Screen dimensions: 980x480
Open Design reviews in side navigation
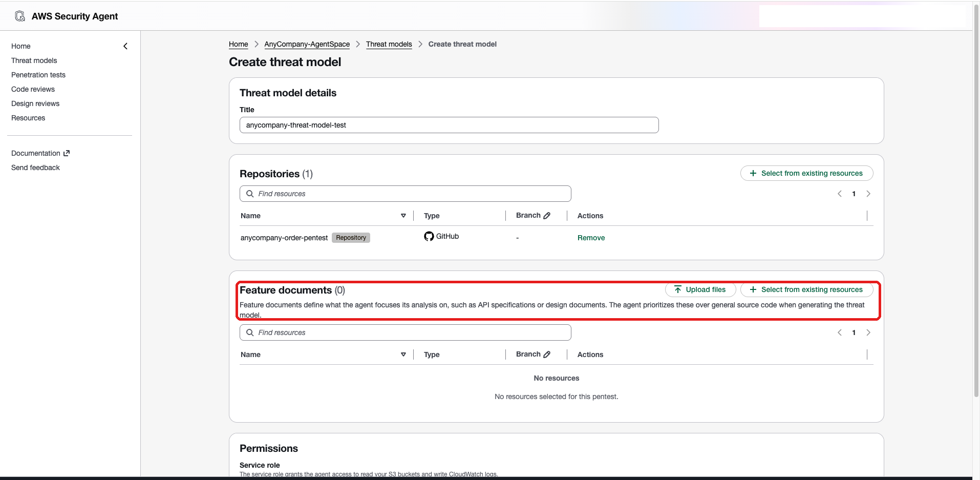pos(35,103)
